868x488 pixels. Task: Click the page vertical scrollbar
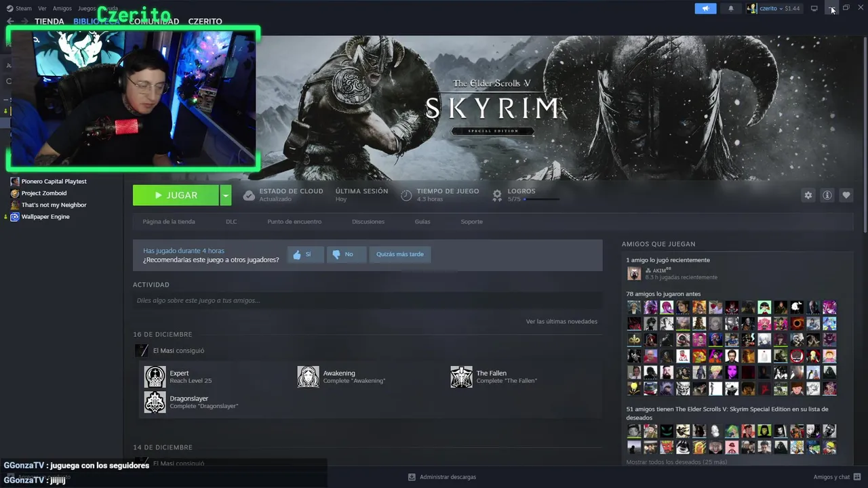(865, 136)
